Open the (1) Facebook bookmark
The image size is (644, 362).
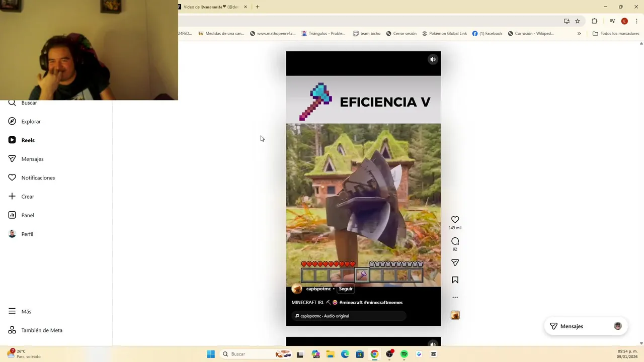coord(487,34)
